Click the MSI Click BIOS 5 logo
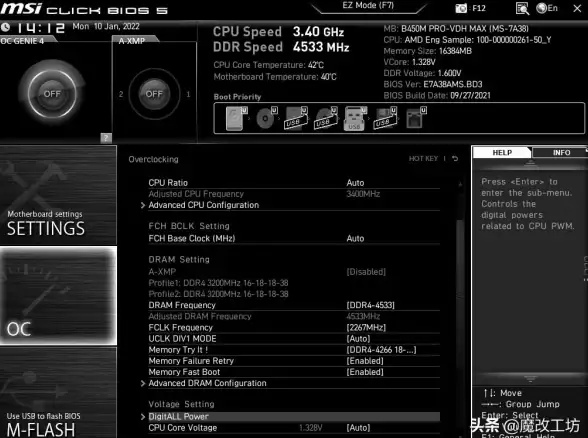The width and height of the screenshot is (588, 438). pyautogui.click(x=84, y=8)
